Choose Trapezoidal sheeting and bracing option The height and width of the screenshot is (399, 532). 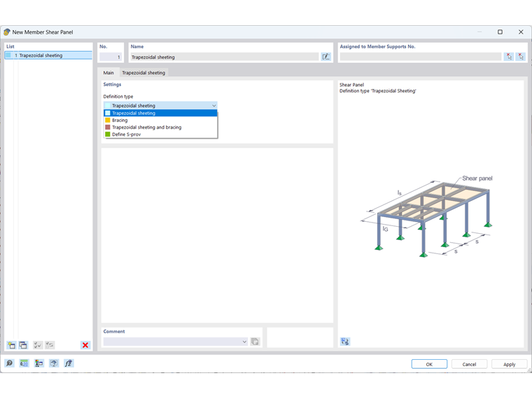pos(160,127)
